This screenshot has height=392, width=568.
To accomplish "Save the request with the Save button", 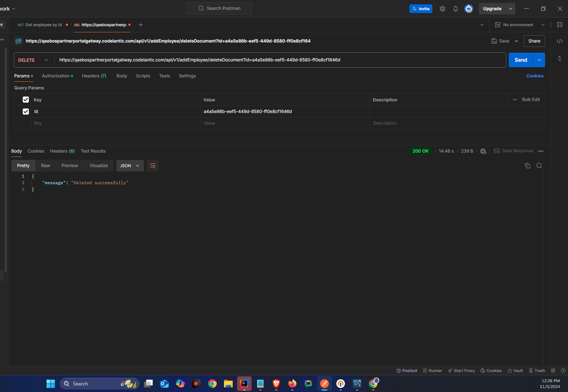I will [500, 41].
